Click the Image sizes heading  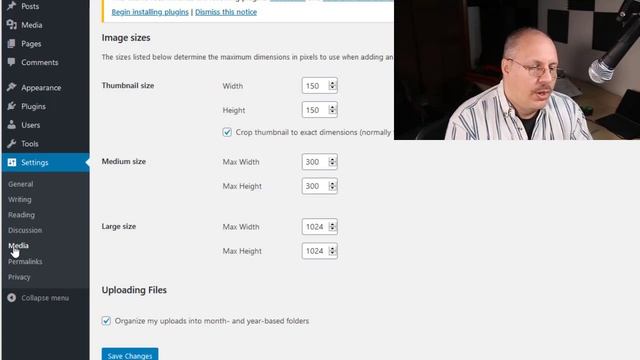pos(126,38)
